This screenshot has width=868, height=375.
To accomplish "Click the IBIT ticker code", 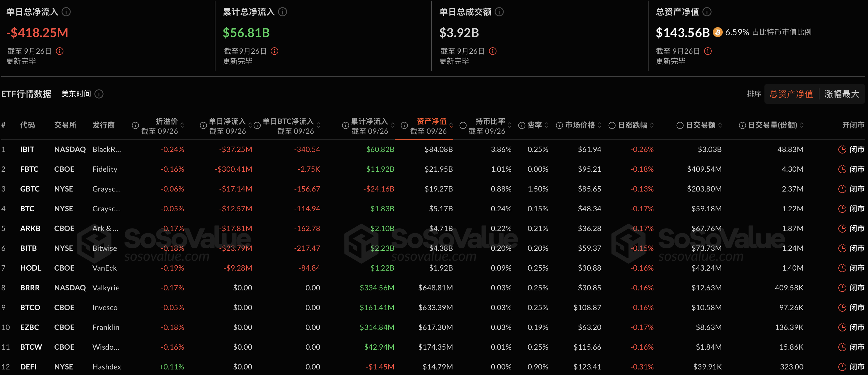I will tap(27, 149).
